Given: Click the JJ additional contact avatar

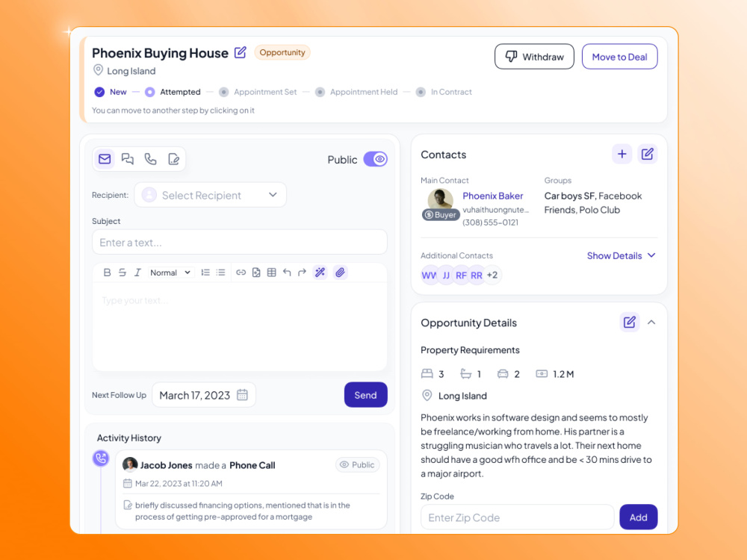Looking at the screenshot, I should point(446,276).
